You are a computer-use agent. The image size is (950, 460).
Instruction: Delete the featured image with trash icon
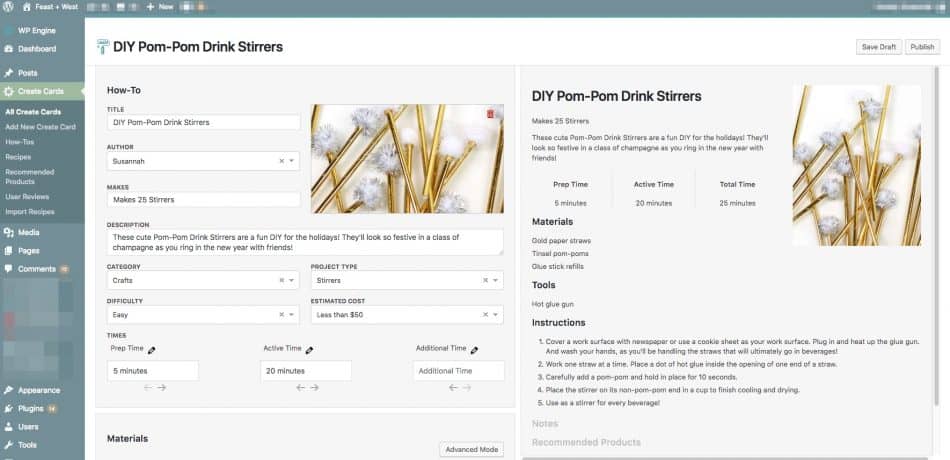[x=490, y=114]
